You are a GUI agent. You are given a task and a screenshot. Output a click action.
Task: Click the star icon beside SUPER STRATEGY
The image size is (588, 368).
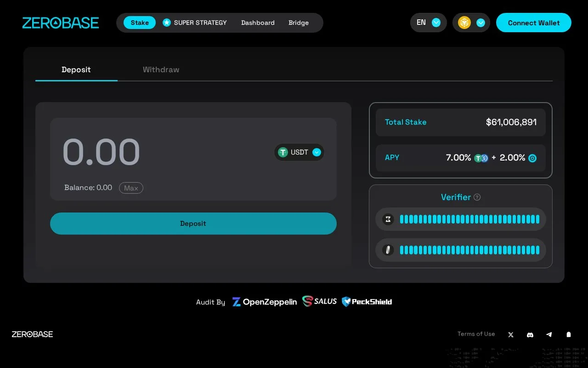coord(167,23)
